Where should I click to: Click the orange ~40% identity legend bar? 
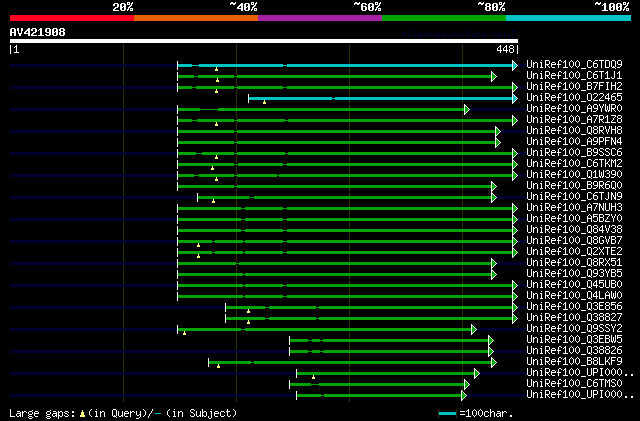point(196,18)
